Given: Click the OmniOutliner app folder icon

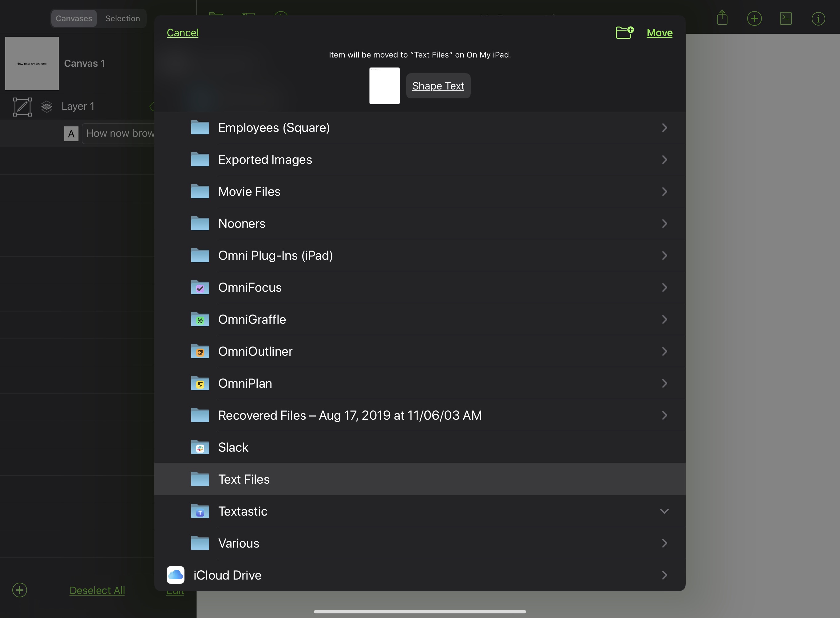Looking at the screenshot, I should (200, 351).
